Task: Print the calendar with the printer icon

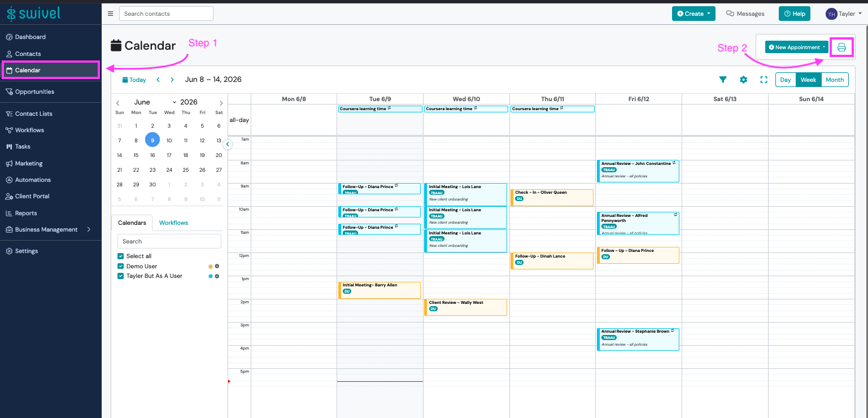Action: click(x=841, y=47)
